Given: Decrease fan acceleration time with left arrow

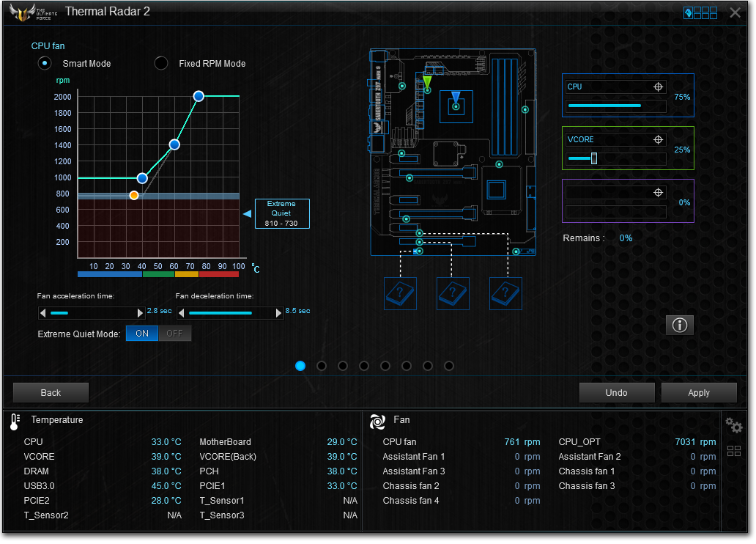Looking at the screenshot, I should [x=43, y=313].
